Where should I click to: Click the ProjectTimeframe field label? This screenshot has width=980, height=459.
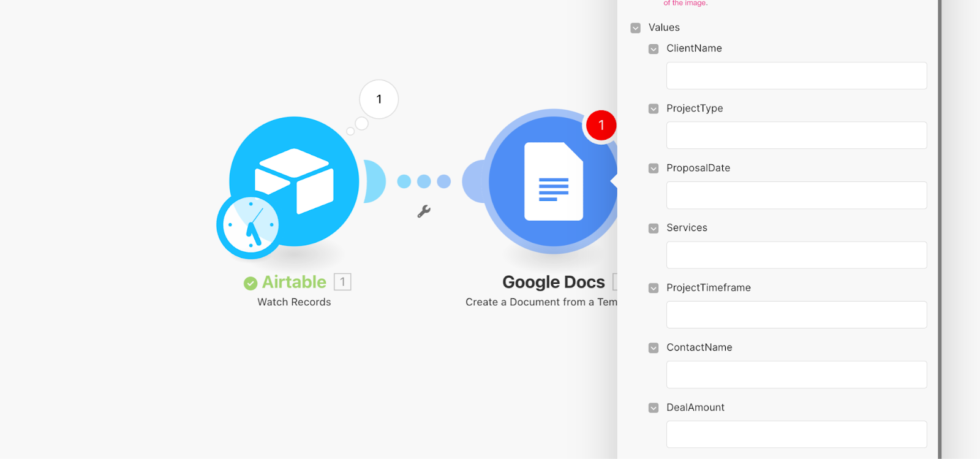click(709, 287)
